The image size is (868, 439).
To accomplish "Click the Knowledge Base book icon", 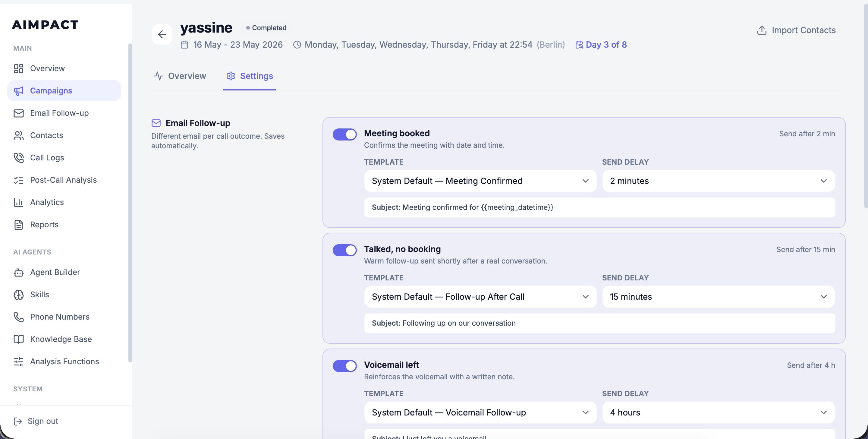I will [18, 339].
